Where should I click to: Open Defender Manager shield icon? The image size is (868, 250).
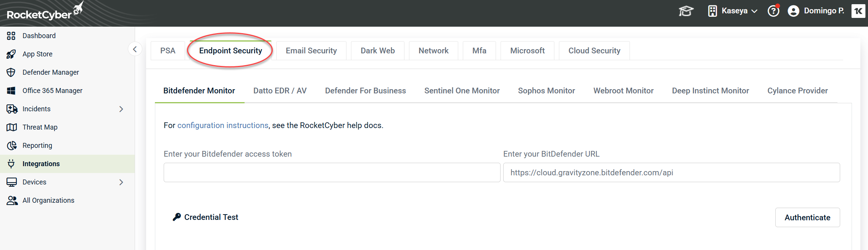(11, 72)
